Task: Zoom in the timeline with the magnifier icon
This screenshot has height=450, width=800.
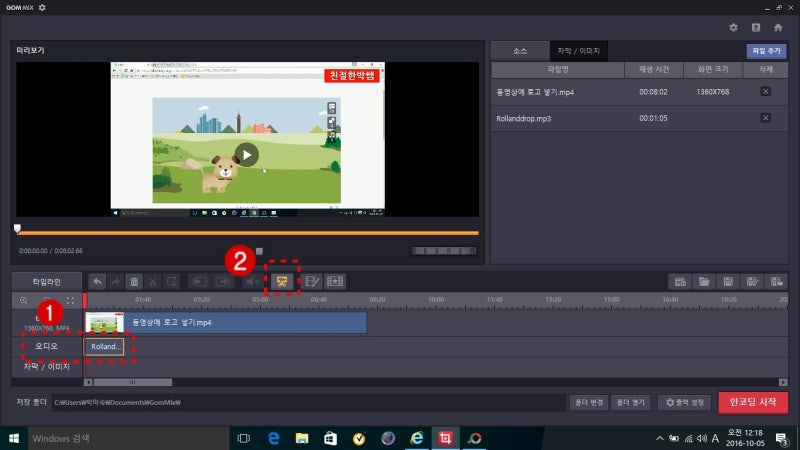Action: pyautogui.click(x=23, y=301)
